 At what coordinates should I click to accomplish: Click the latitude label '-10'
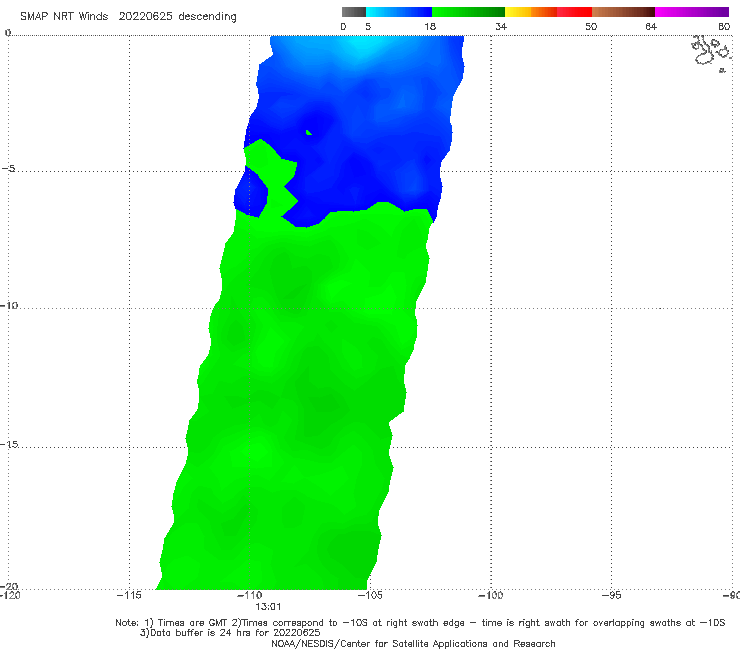pyautogui.click(x=9, y=305)
